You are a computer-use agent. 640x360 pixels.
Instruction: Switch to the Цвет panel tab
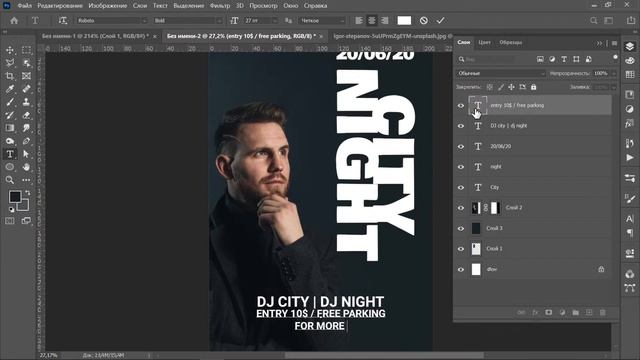coord(484,42)
